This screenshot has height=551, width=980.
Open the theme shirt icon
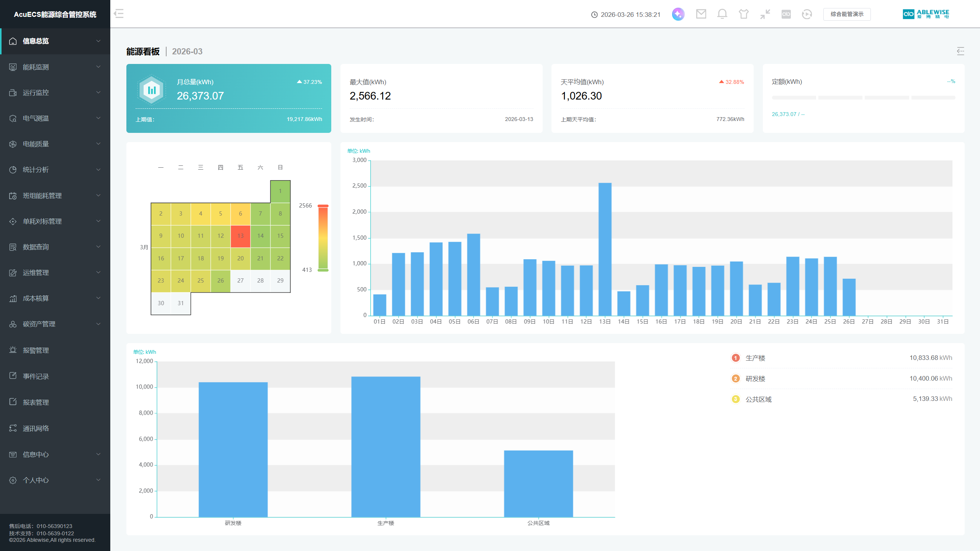743,14
